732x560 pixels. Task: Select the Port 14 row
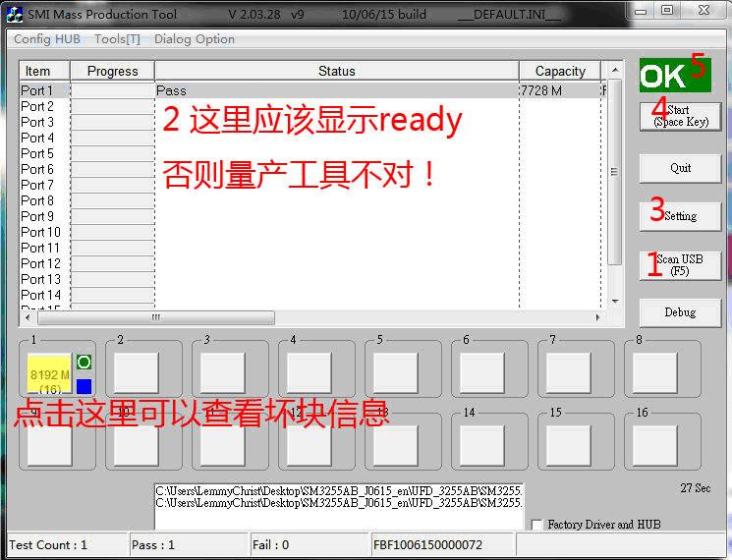pos(312,295)
